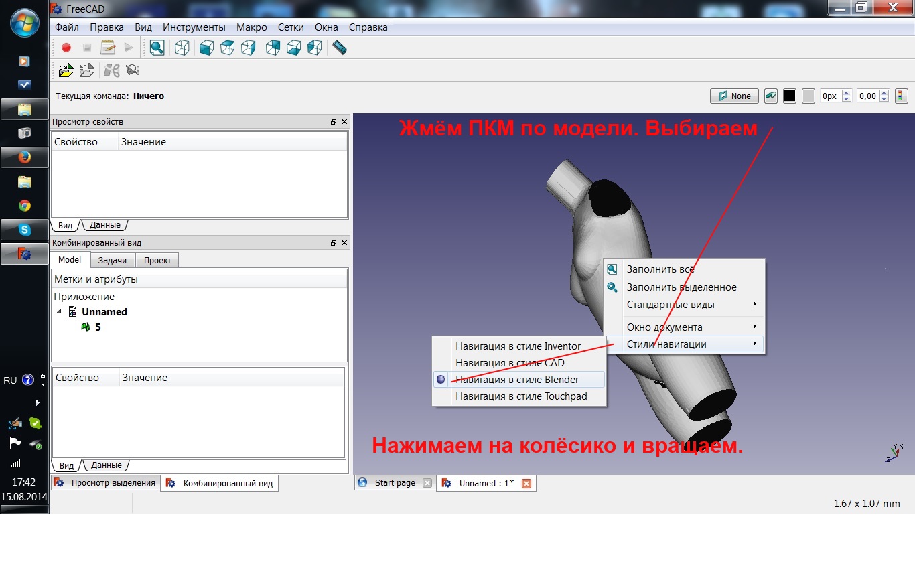The width and height of the screenshot is (915, 588).
Task: Open Firefox from the Windows taskbar
Action: (25, 157)
